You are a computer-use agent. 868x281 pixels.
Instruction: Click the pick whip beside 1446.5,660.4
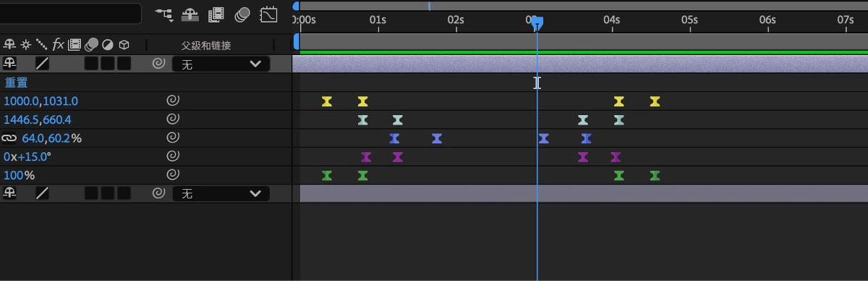pyautogui.click(x=173, y=119)
